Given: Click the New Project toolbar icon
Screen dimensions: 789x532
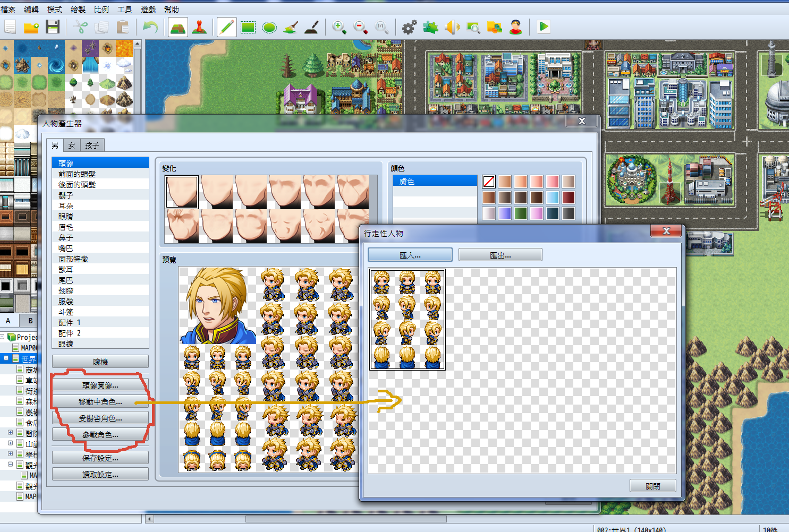Looking at the screenshot, I should [x=10, y=27].
